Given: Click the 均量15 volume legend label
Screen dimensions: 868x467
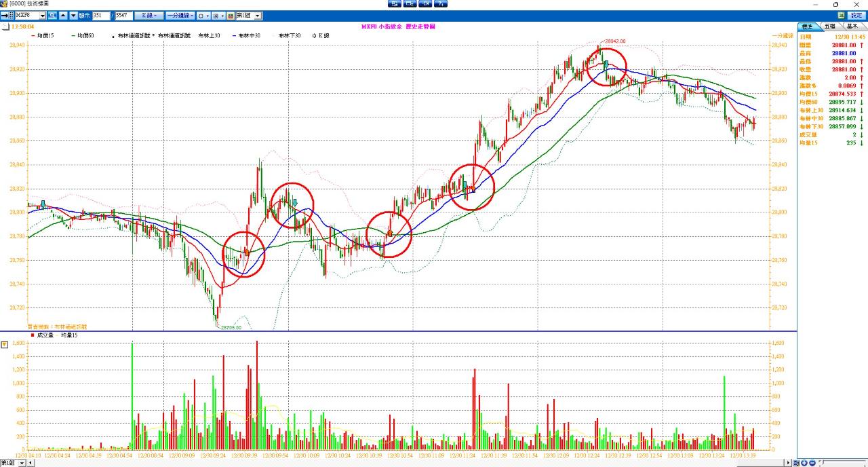Looking at the screenshot, I should (x=68, y=335).
